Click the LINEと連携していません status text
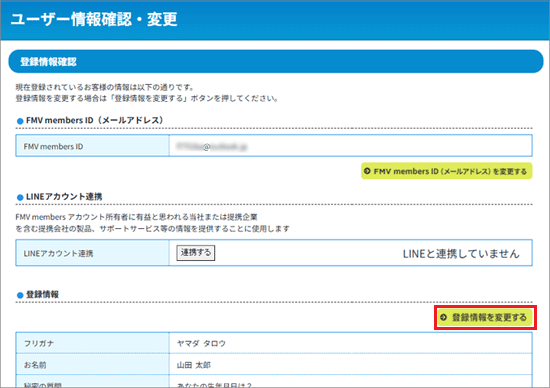550x388 pixels. coord(461,254)
